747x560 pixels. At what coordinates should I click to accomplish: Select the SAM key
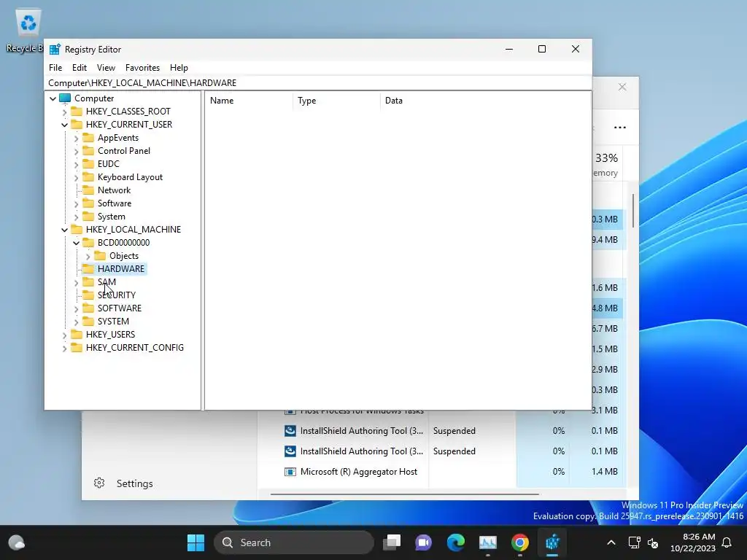coord(107,282)
